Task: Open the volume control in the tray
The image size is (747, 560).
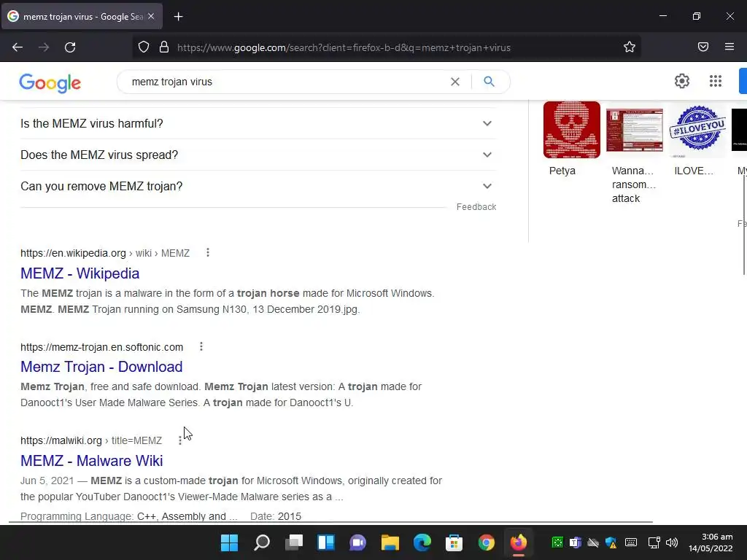Action: (672, 542)
